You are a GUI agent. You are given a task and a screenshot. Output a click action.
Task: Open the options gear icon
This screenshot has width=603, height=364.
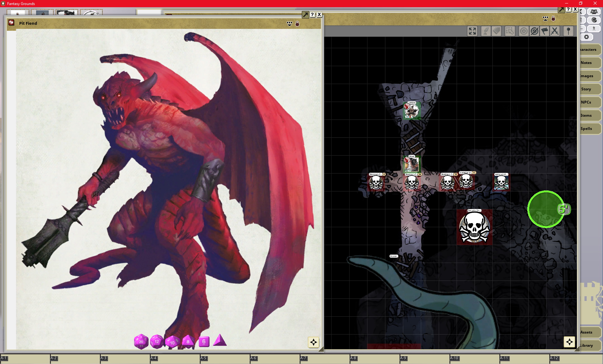click(586, 37)
